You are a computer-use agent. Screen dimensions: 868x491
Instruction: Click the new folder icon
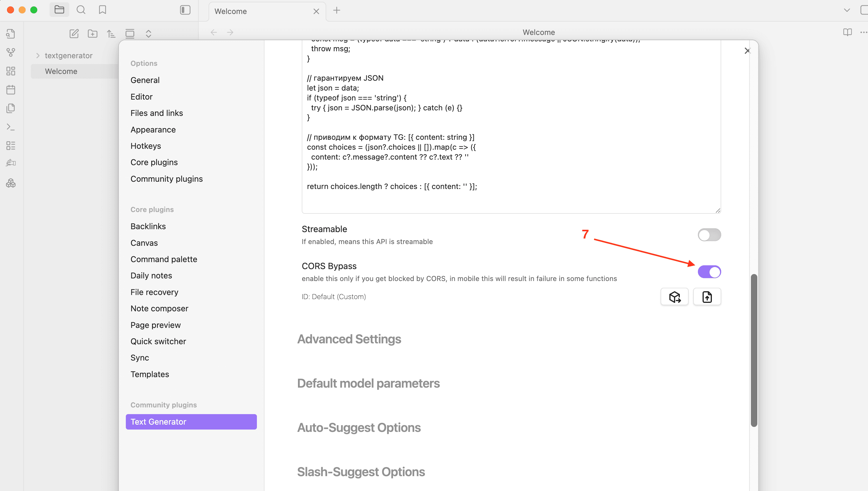click(x=92, y=33)
